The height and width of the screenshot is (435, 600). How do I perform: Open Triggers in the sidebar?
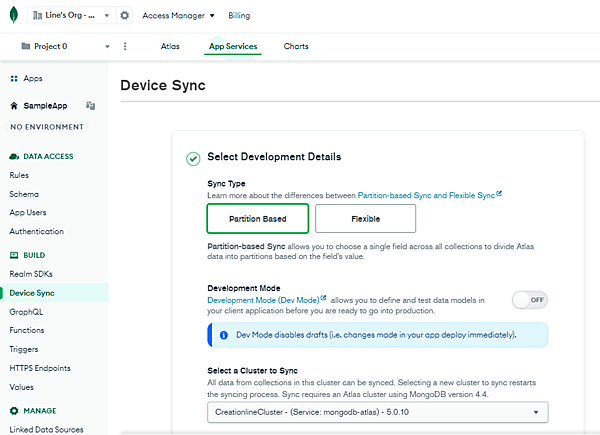coord(25,349)
